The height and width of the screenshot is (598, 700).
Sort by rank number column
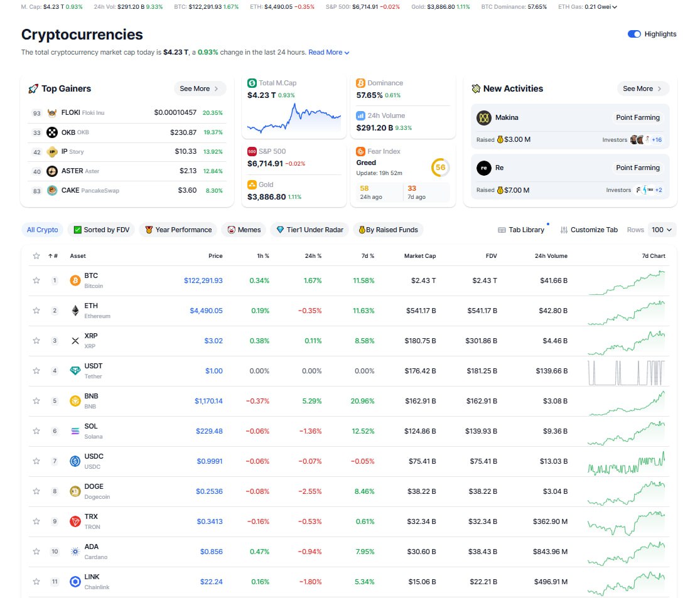coord(53,256)
